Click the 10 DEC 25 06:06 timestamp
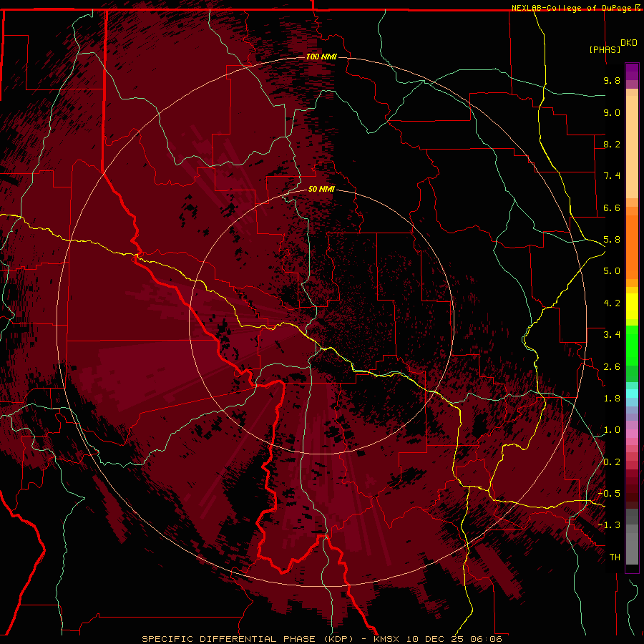 [x=454, y=639]
